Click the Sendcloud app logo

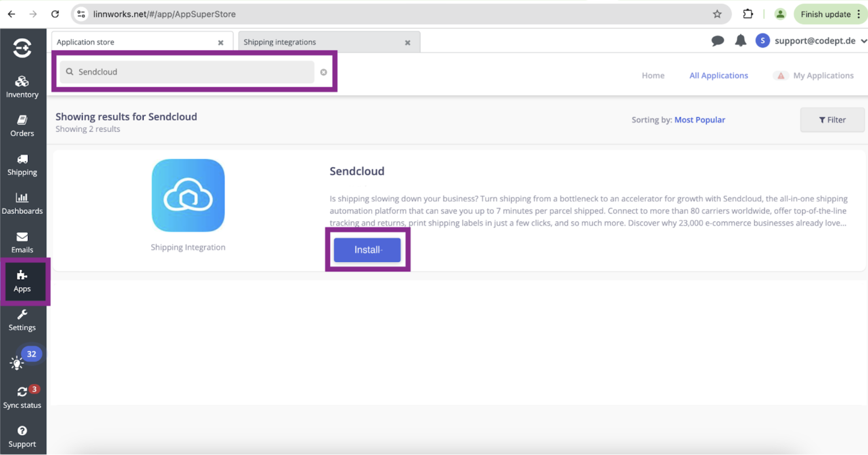click(188, 195)
